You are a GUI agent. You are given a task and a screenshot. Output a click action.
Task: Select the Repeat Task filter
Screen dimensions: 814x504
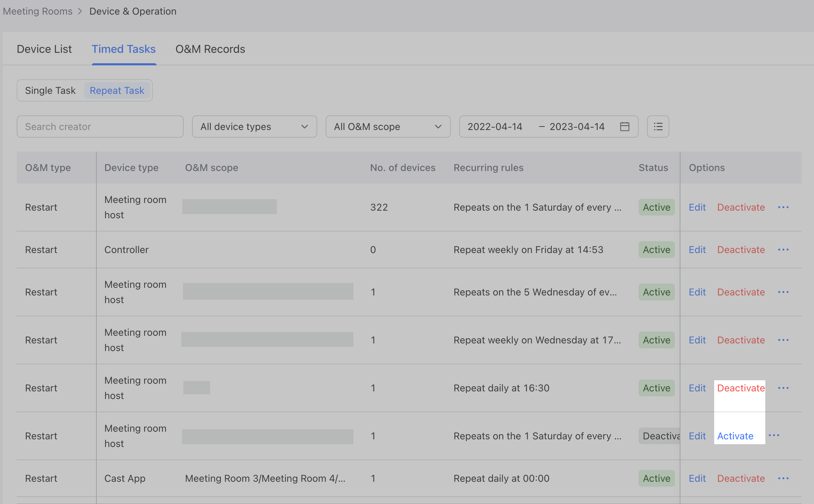pyautogui.click(x=117, y=90)
